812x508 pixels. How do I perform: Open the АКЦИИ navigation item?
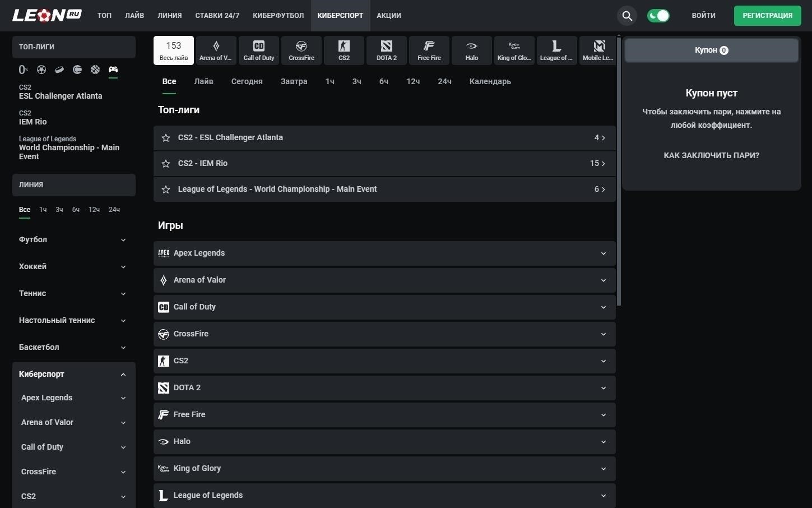(x=389, y=16)
